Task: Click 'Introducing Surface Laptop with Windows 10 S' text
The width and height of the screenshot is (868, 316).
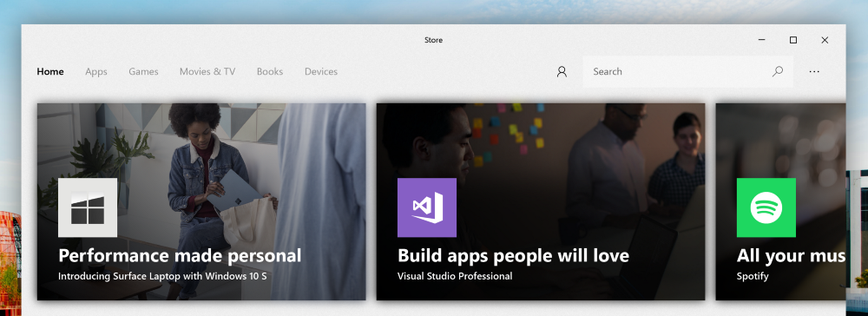Action: coord(162,275)
